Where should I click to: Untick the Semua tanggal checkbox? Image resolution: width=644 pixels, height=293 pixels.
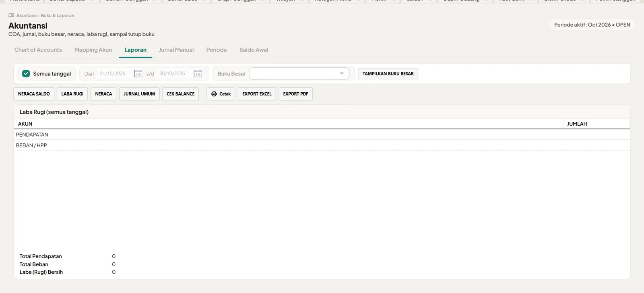(x=26, y=74)
